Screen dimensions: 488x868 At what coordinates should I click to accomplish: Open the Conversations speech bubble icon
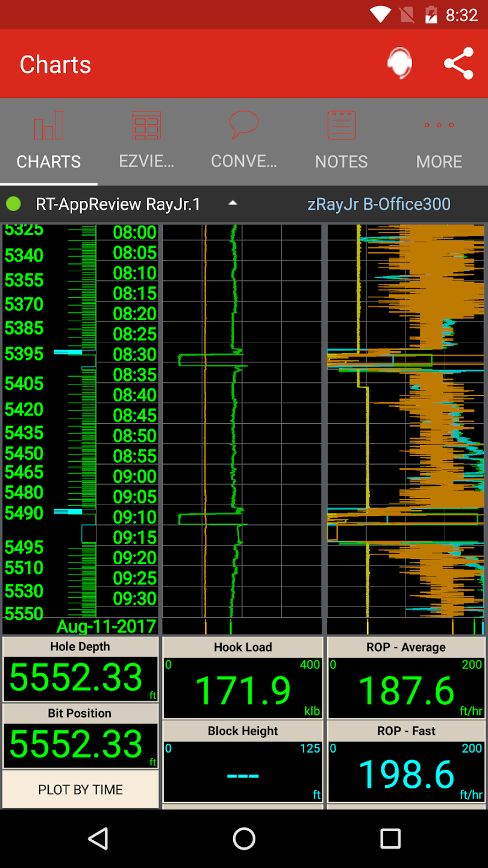[x=244, y=125]
